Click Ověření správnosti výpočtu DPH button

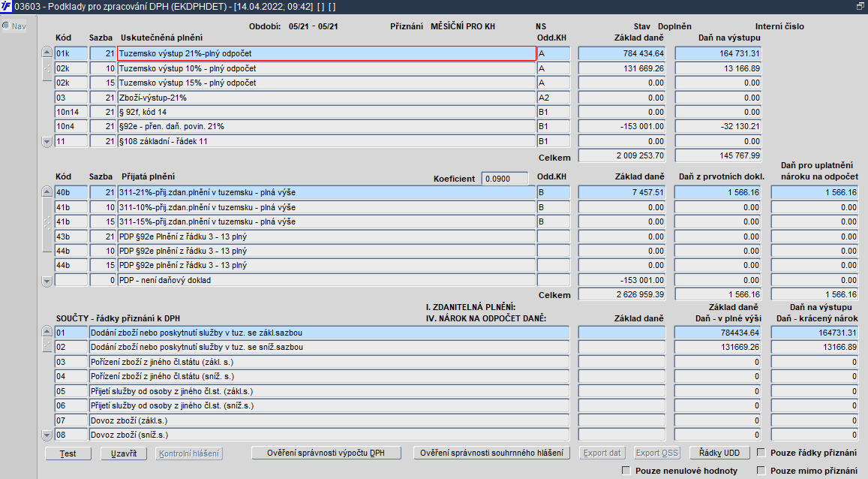tap(326, 453)
